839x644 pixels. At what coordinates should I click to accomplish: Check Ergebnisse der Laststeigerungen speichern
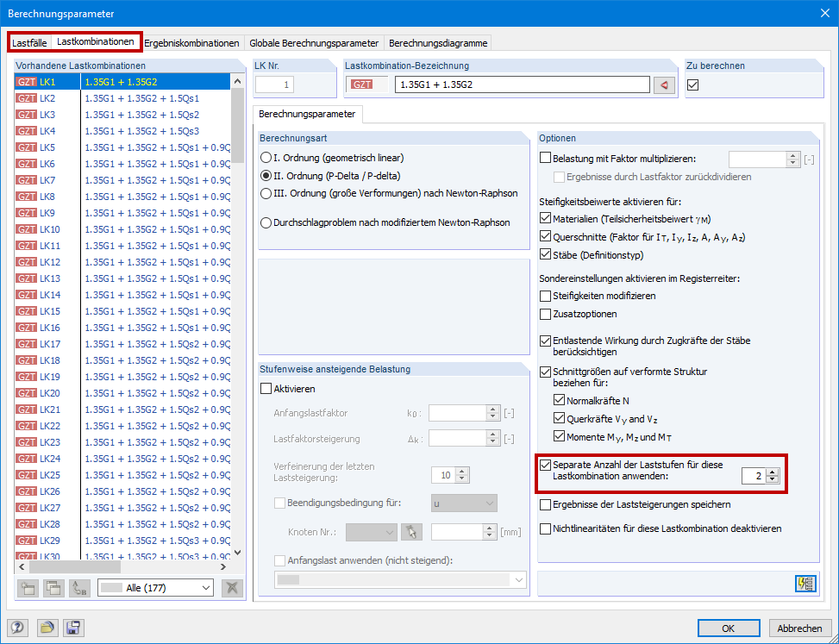point(548,504)
